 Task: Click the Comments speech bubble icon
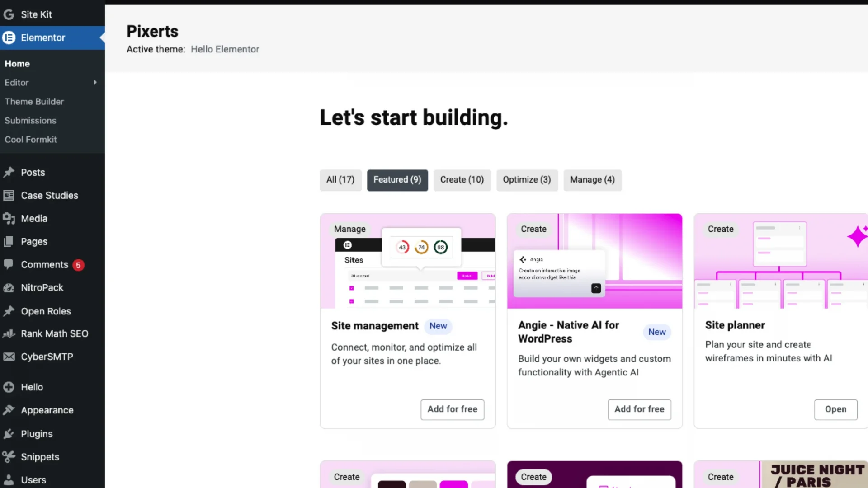coord(9,264)
